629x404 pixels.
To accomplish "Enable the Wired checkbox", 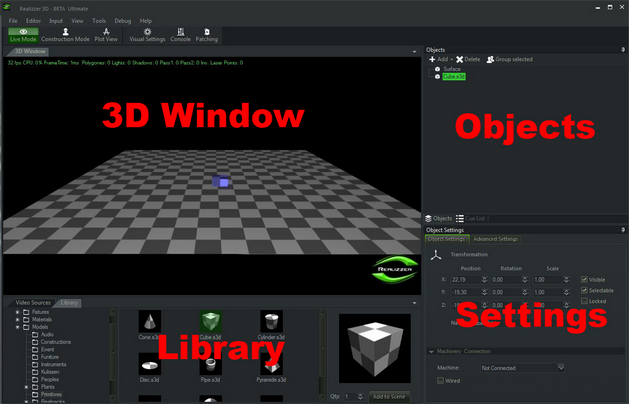I will tap(440, 380).
